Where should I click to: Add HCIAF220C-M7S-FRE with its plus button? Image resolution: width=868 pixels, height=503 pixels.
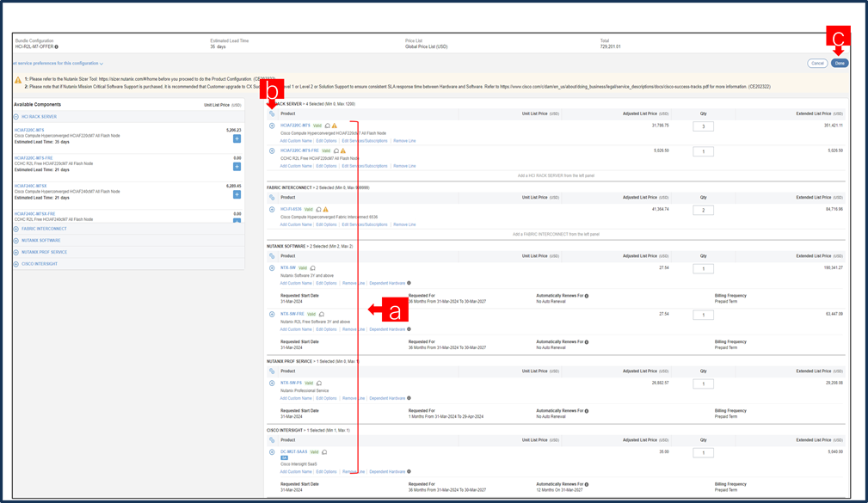237,167
